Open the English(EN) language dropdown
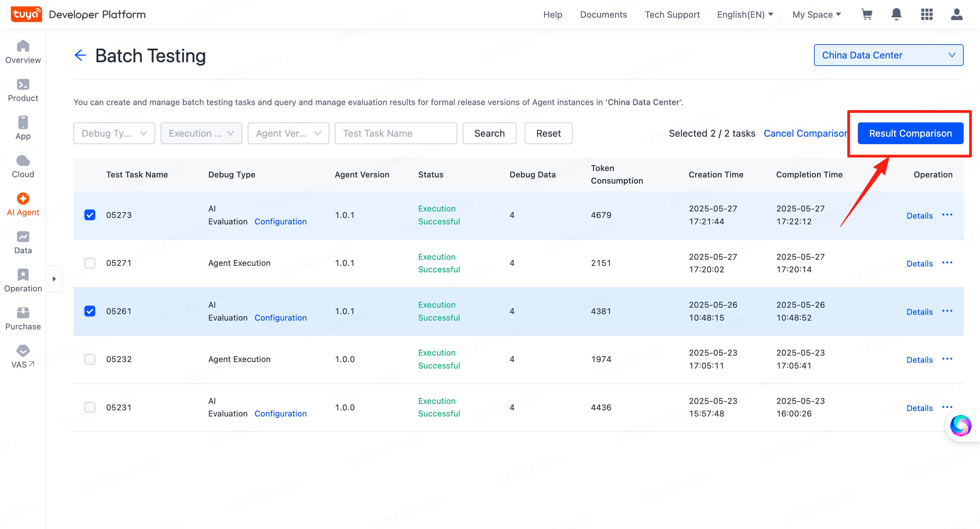 [x=745, y=14]
